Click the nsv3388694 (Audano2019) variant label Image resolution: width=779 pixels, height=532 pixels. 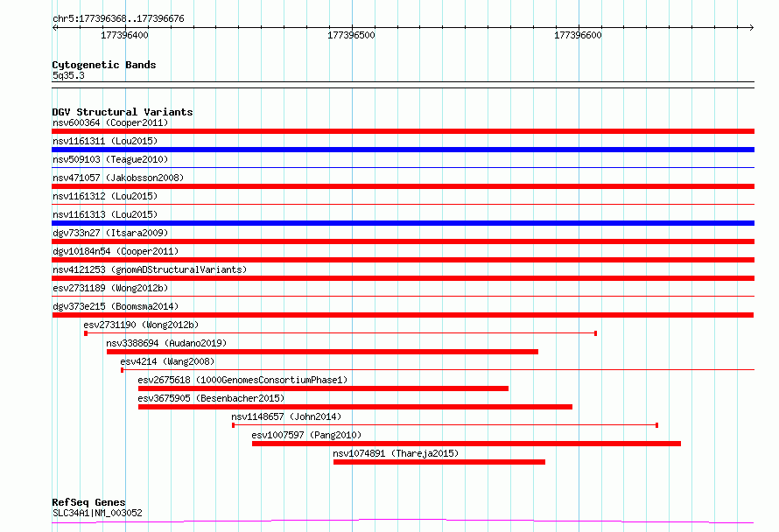(166, 343)
